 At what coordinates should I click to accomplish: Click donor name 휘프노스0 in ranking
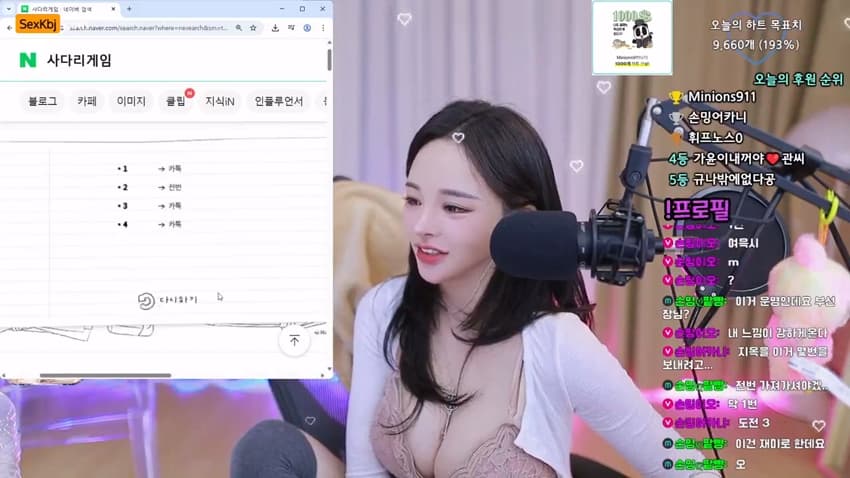(715, 138)
